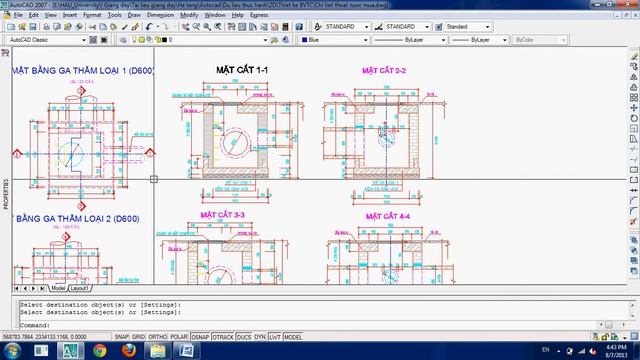640x360 pixels.
Task: Open the AutoCAD Classic workspace dropdown
Action: [x=84, y=40]
